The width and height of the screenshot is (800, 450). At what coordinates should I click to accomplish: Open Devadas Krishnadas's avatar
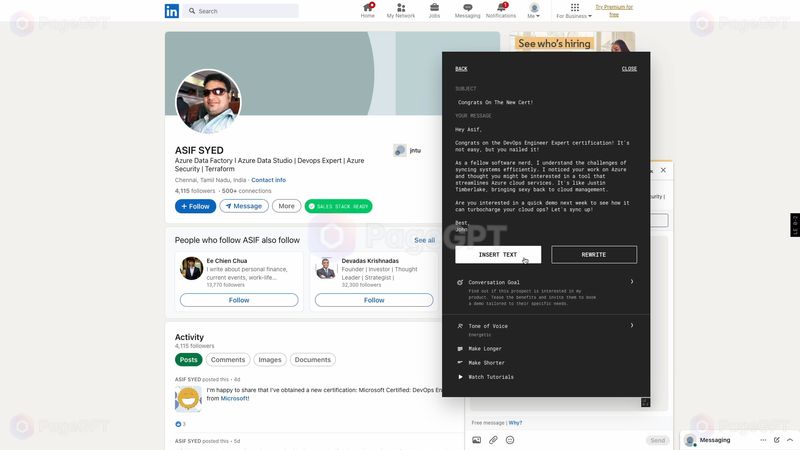click(326, 268)
